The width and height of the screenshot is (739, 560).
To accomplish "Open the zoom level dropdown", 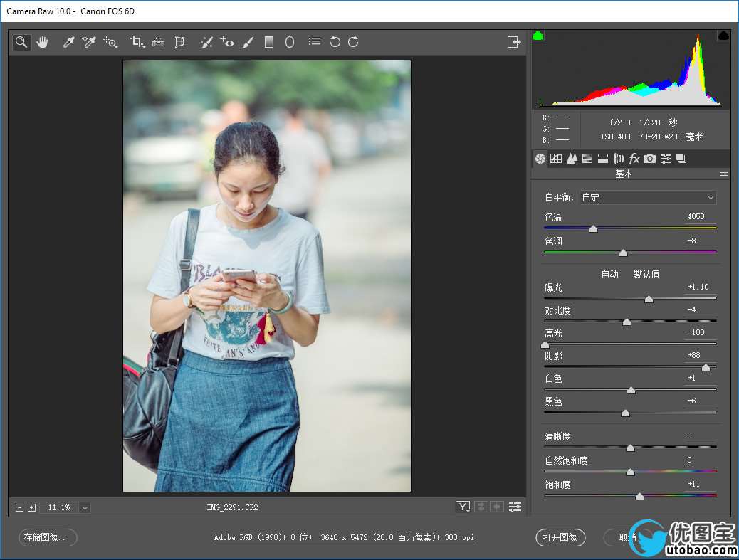I will [x=85, y=507].
